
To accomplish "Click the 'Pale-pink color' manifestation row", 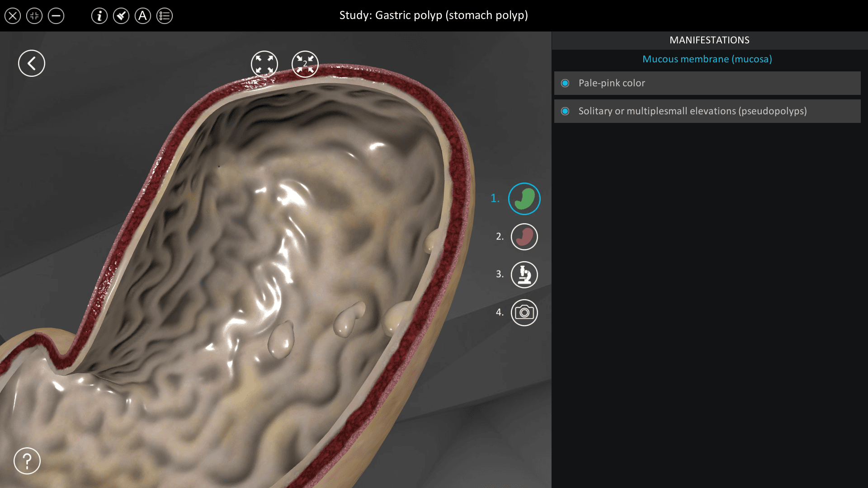I will [708, 83].
